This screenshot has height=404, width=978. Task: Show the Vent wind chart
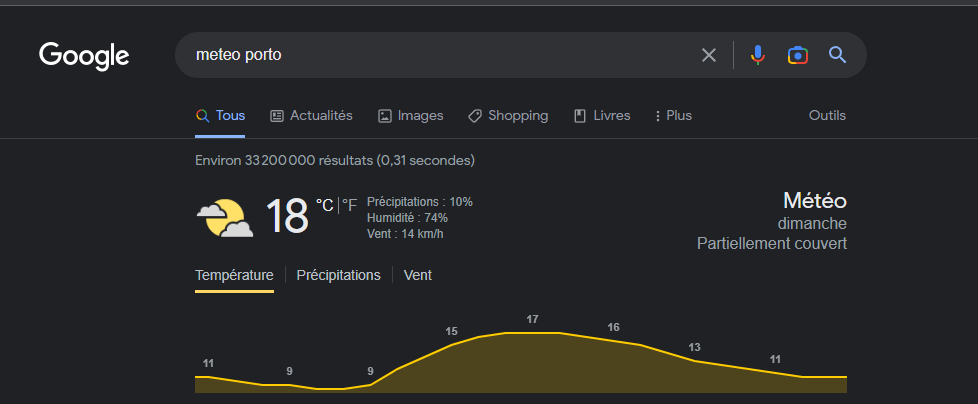(x=418, y=275)
